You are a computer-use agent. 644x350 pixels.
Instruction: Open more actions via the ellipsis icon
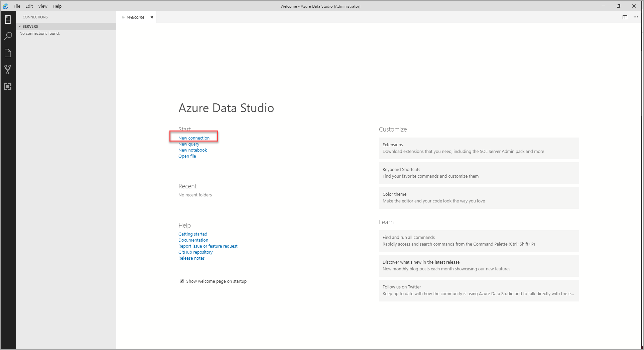click(x=636, y=17)
